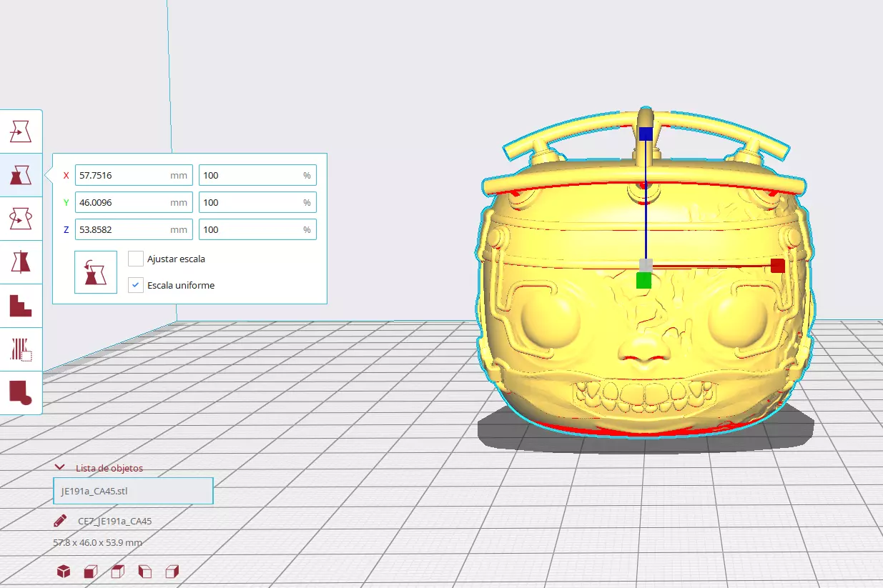Select the Move tool icon
Screen dimensions: 883x588
pyautogui.click(x=21, y=132)
